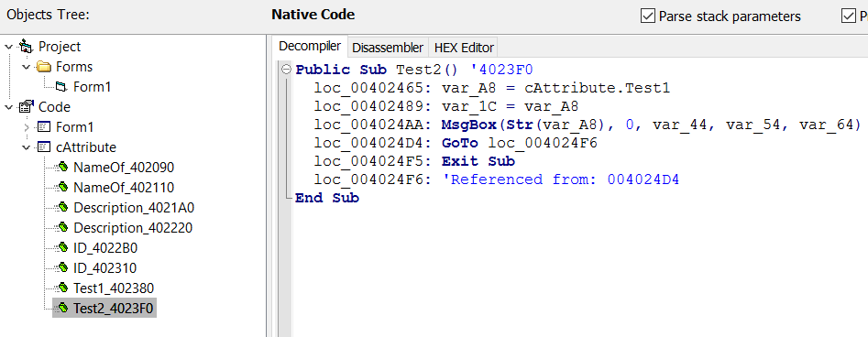Viewport: 868px width, 337px height.
Task: Open the HEX Editor tab
Action: (464, 48)
